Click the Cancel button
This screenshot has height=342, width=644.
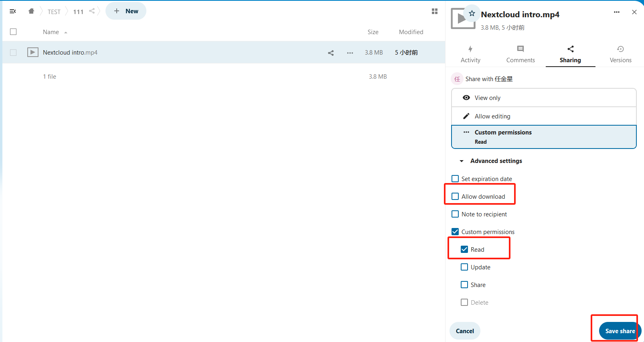click(465, 331)
